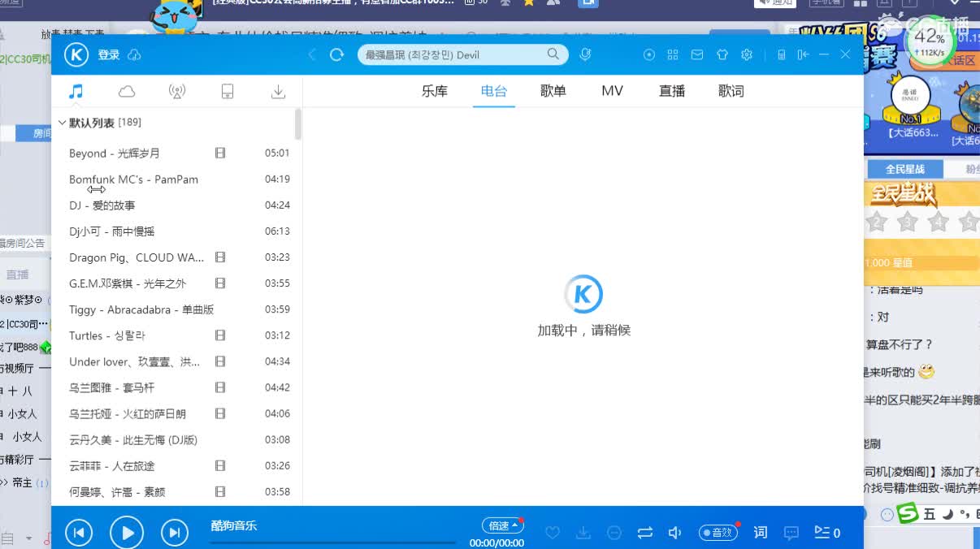The height and width of the screenshot is (549, 980).
Task: Click MV icon for Turtles row
Action: click(x=220, y=335)
